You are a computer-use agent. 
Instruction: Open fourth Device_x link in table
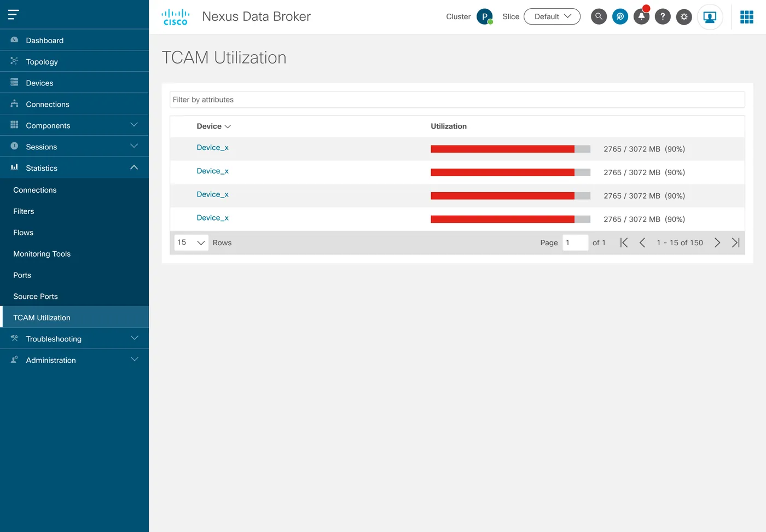click(212, 218)
